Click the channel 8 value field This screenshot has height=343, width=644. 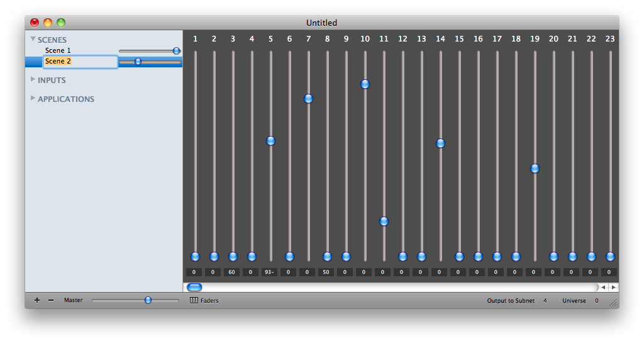pyautogui.click(x=327, y=273)
